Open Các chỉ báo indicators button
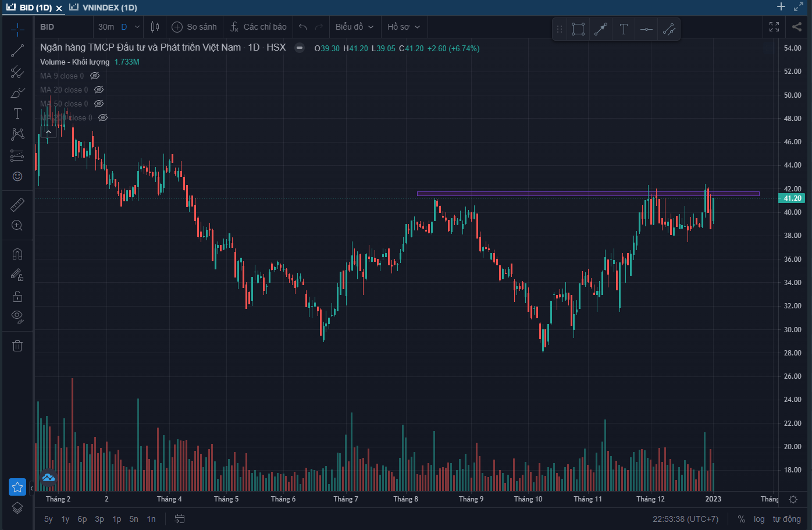The height and width of the screenshot is (530, 812). coord(258,27)
